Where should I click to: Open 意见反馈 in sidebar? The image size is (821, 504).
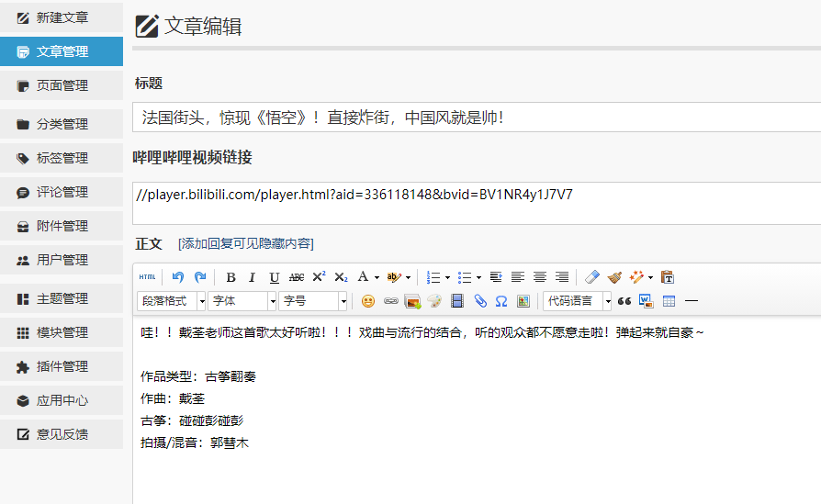click(62, 434)
